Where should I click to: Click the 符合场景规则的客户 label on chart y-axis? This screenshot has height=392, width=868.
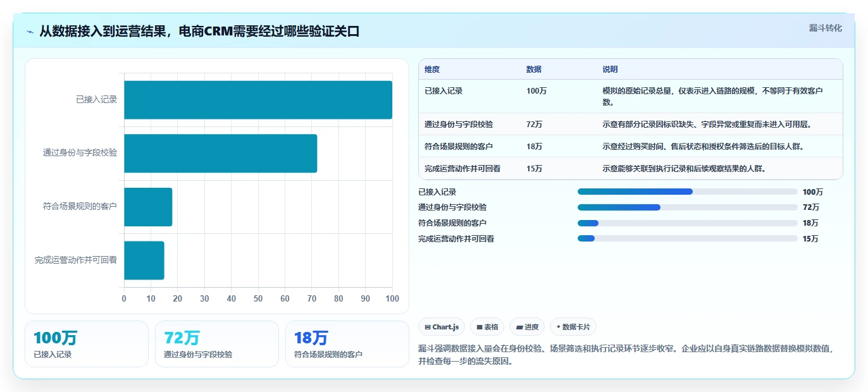(x=80, y=207)
